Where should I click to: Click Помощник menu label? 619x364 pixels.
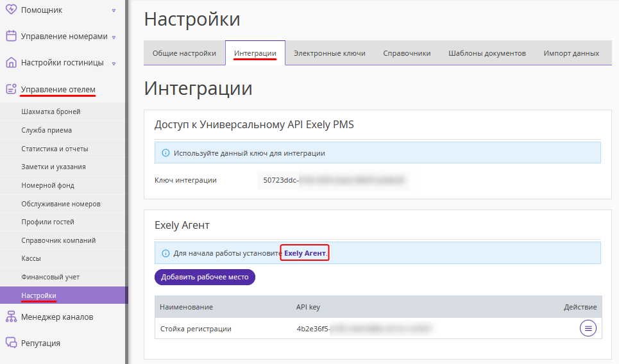click(42, 10)
